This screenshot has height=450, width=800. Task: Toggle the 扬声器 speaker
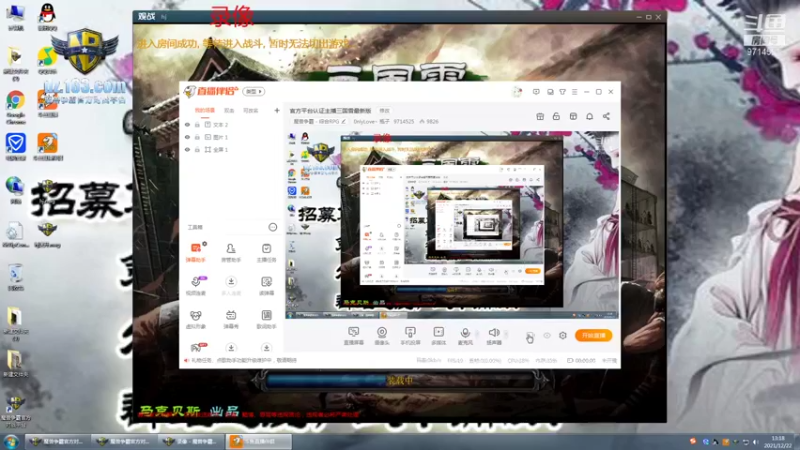(x=494, y=336)
